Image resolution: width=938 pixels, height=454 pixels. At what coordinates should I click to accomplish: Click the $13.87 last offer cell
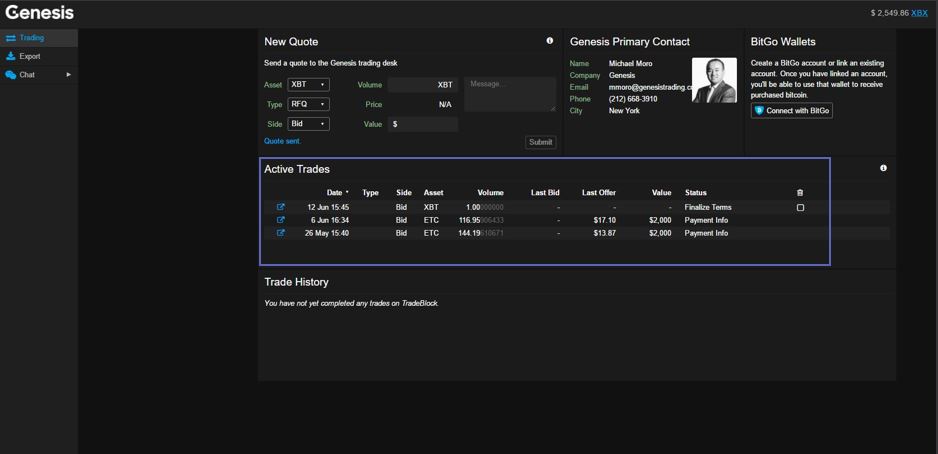coord(605,233)
